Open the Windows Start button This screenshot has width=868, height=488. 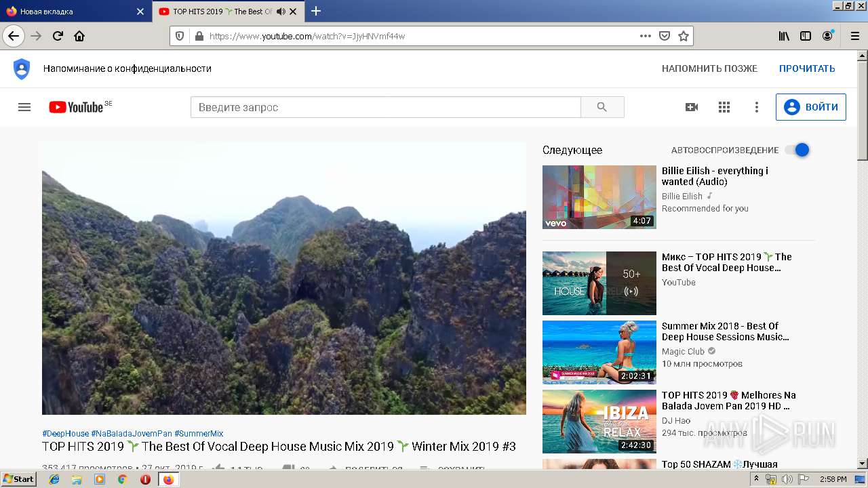click(19, 479)
